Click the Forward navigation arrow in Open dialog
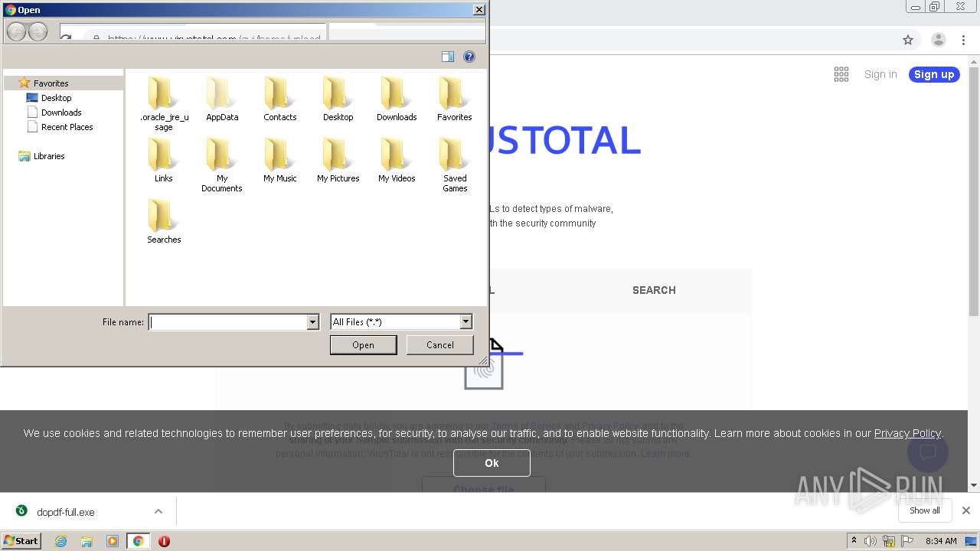This screenshot has width=980, height=551. [x=38, y=31]
